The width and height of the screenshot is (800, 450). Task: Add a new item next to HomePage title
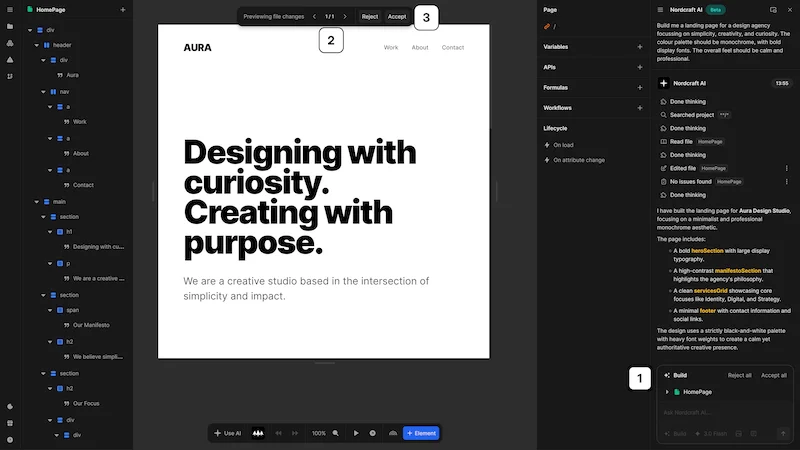coord(122,10)
